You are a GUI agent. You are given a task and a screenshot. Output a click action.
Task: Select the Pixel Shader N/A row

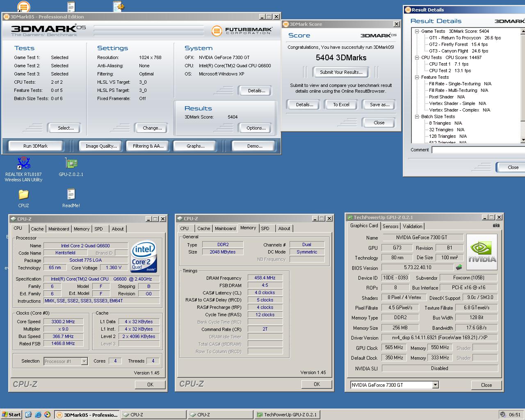447,97
